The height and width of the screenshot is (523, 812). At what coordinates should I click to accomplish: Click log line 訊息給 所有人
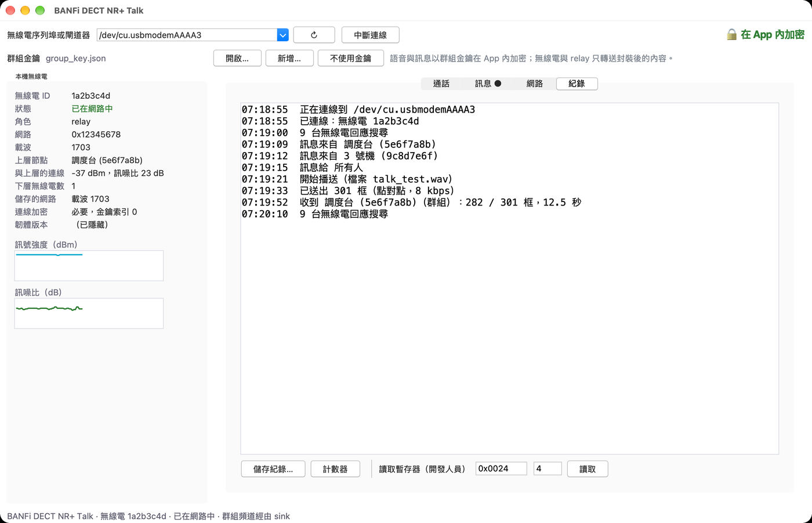click(x=302, y=167)
